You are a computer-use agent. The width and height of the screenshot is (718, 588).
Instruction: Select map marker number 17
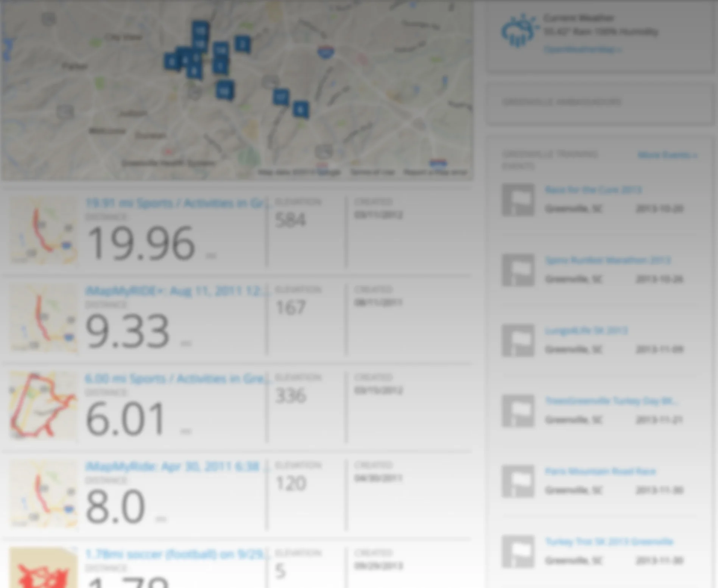point(281,97)
